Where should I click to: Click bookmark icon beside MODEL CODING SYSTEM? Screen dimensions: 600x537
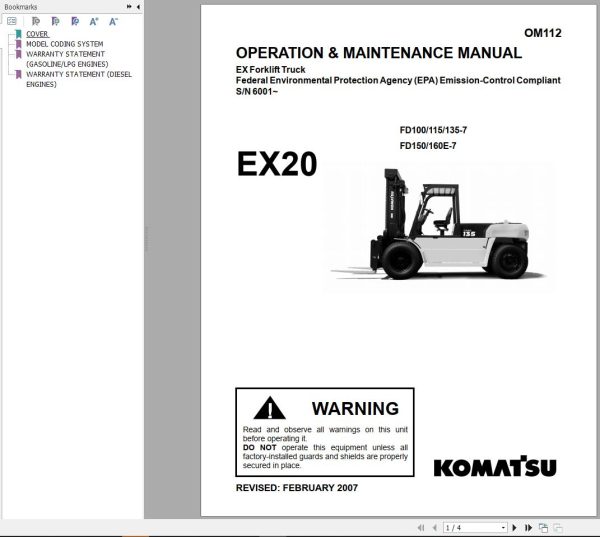point(18,44)
